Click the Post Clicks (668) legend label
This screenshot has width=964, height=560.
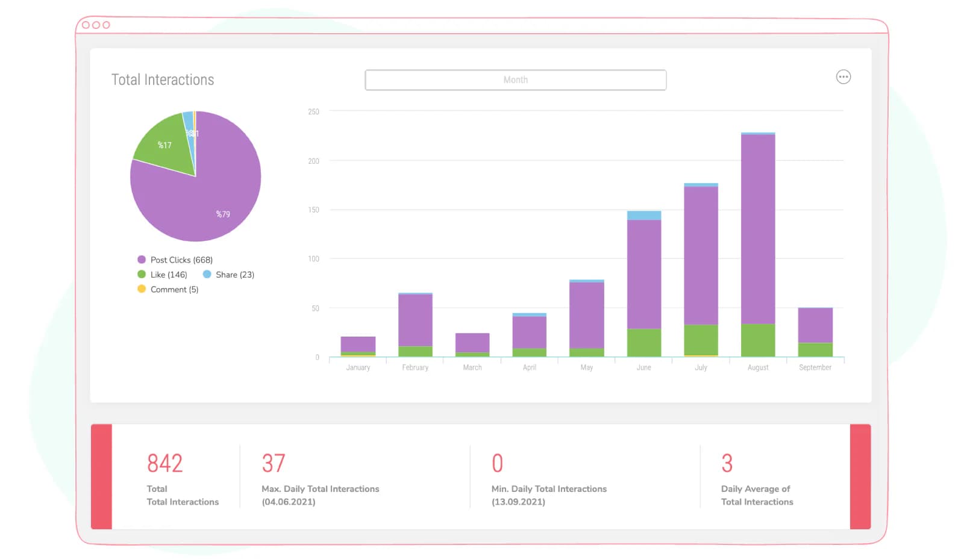[181, 260]
